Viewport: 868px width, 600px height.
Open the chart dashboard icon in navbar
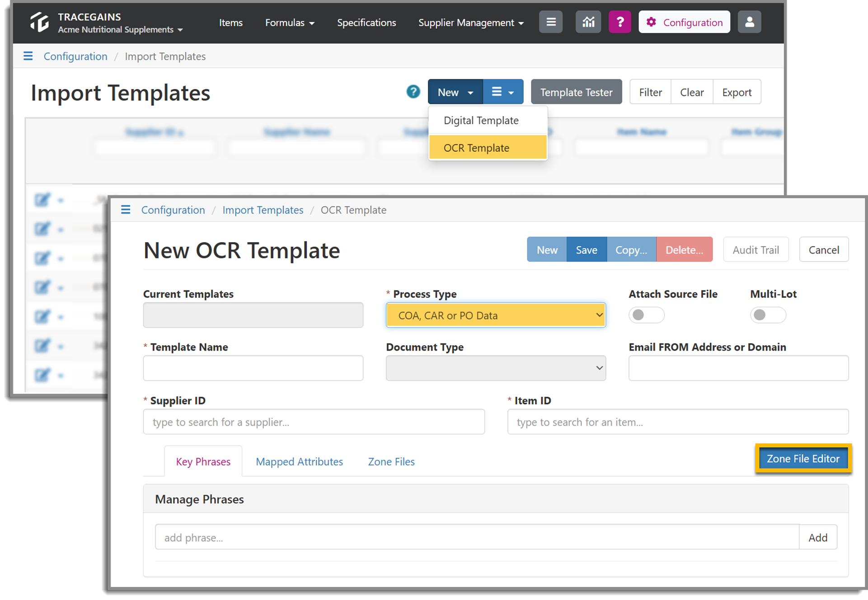pyautogui.click(x=588, y=22)
